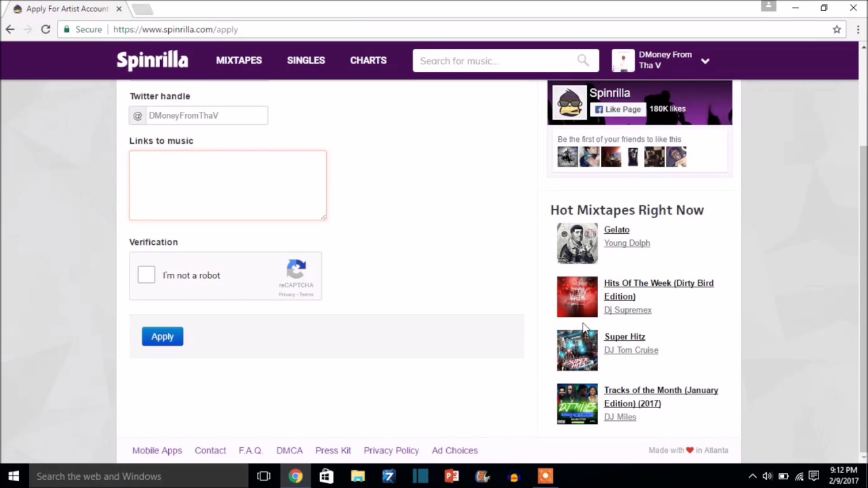Open the F.A.Q. footer link
868x488 pixels.
[x=250, y=450]
